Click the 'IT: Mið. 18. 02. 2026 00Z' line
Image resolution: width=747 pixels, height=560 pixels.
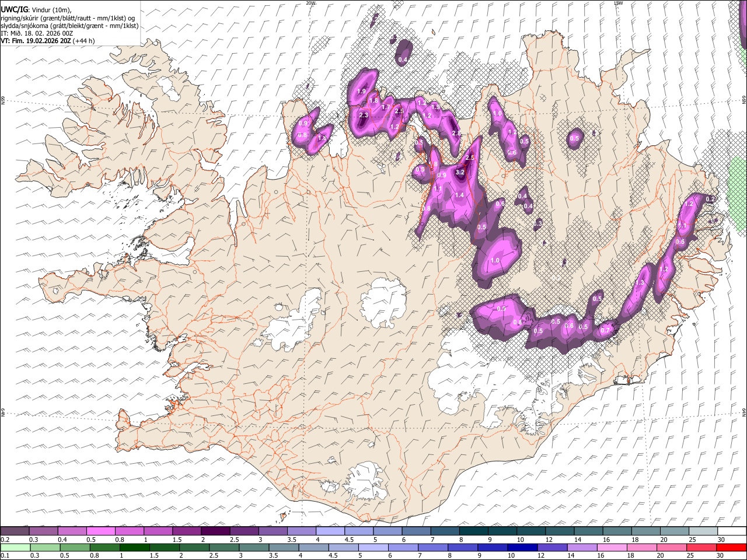click(37, 33)
